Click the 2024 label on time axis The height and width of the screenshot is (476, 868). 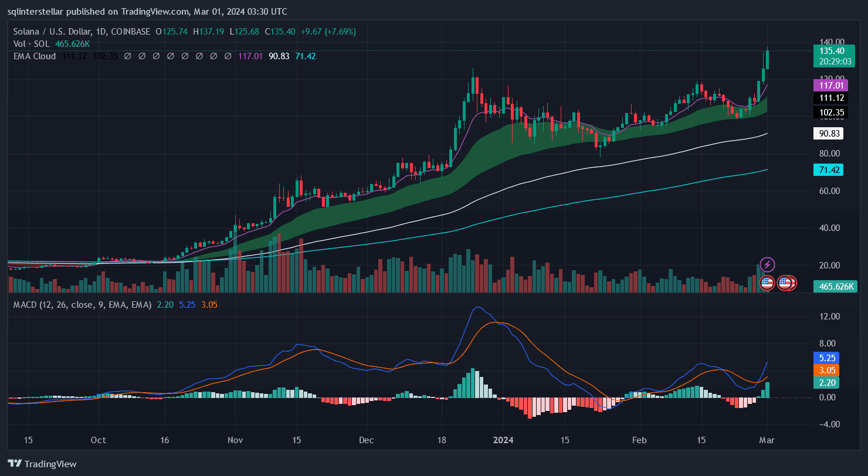tap(504, 440)
